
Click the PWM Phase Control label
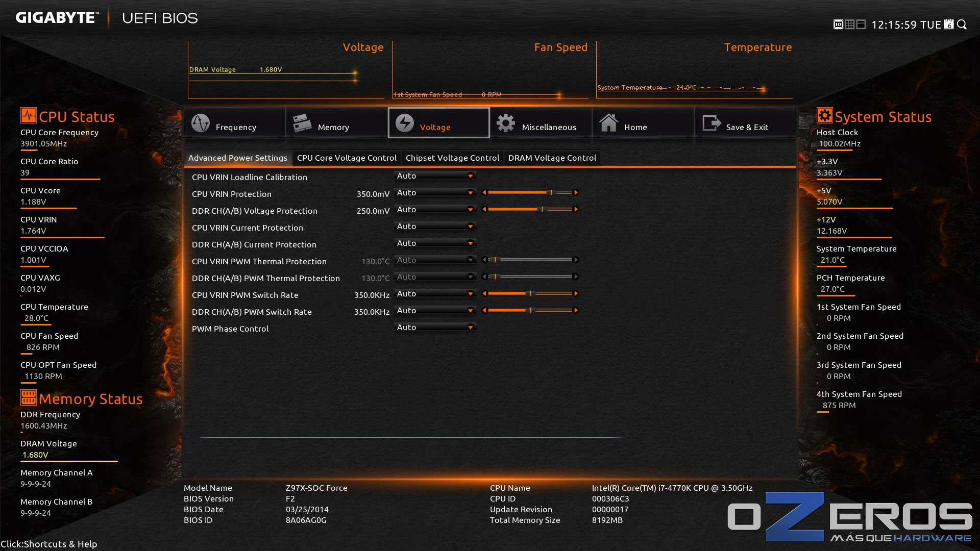point(230,329)
